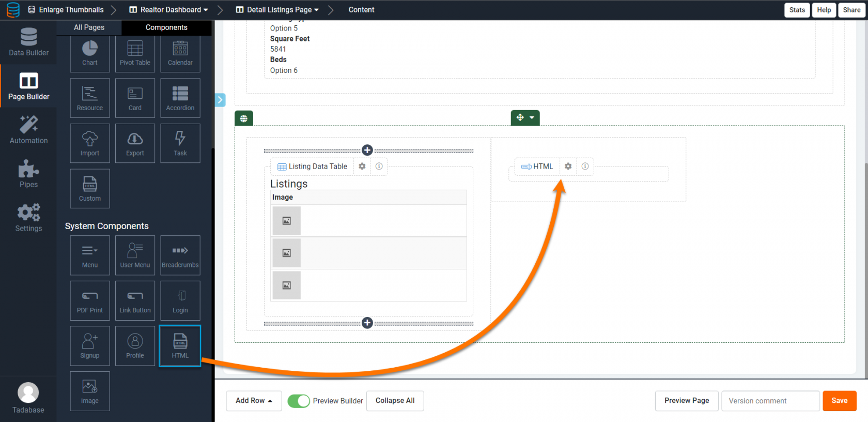
Task: Click the Help button
Action: click(824, 10)
